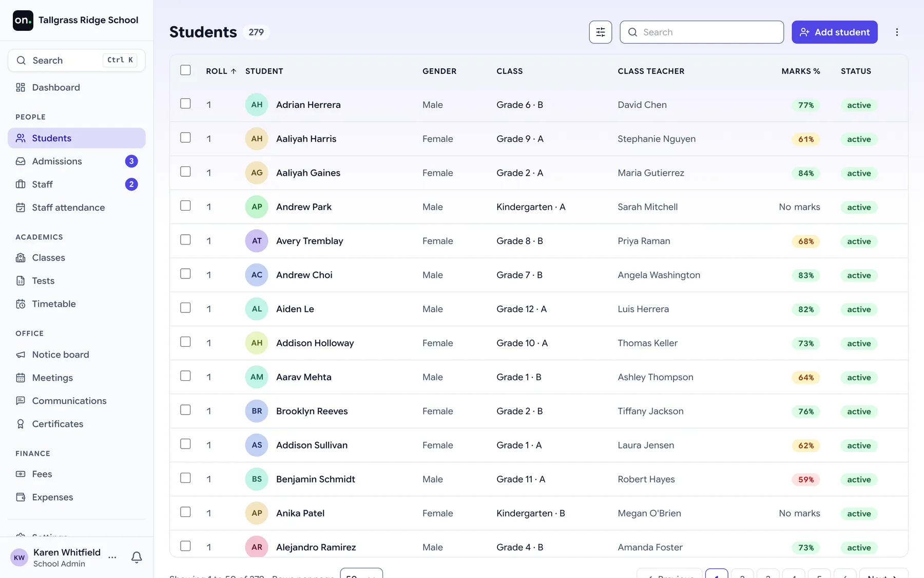Click the Admissions badge showing 3
Screen dimensions: 924x578
[131, 161]
